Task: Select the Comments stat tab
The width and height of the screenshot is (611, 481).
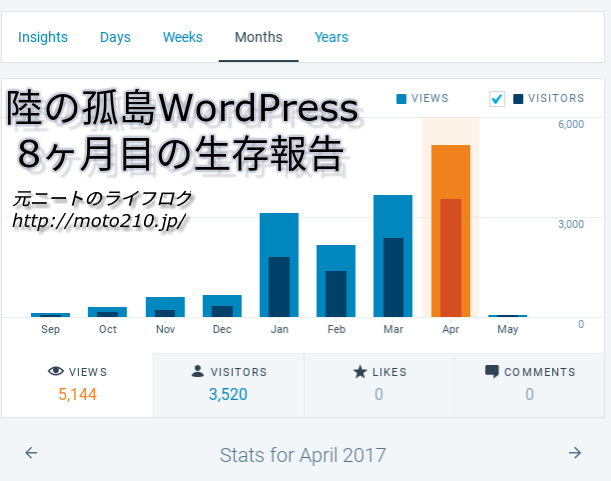Action: [529, 385]
